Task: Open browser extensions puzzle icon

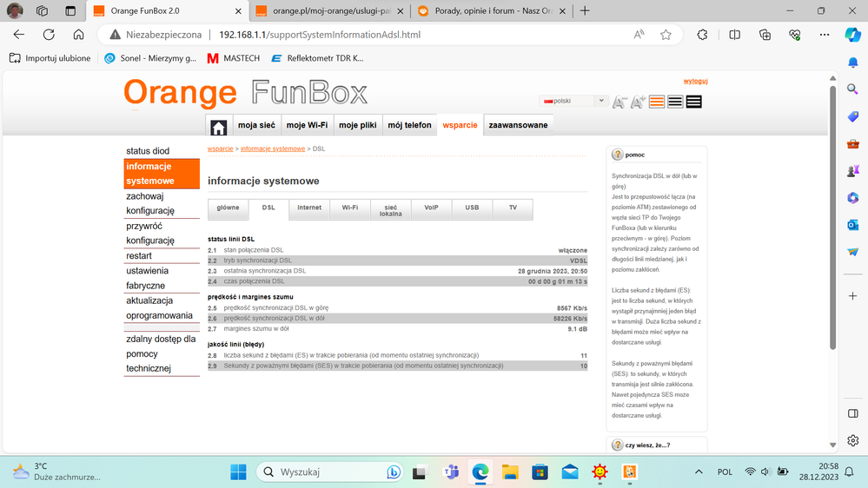Action: (702, 35)
